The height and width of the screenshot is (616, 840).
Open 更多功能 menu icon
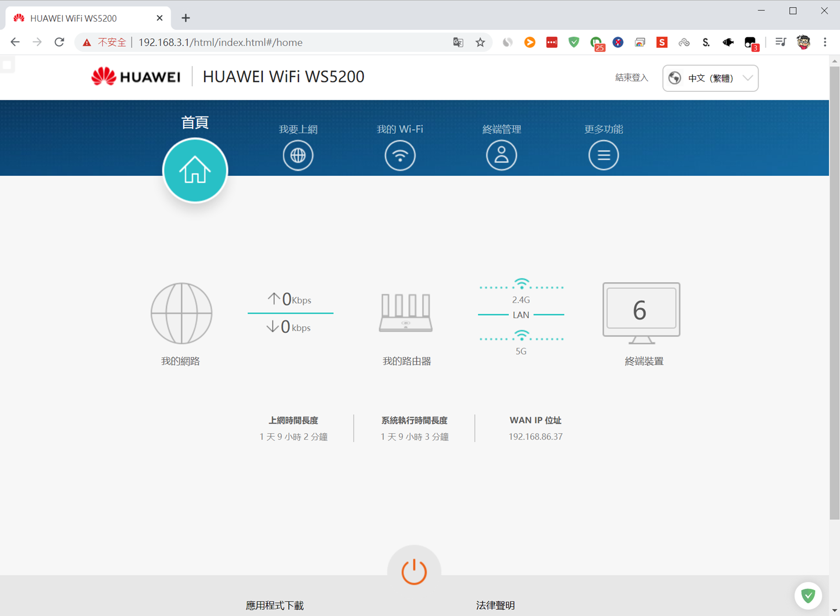click(x=603, y=155)
